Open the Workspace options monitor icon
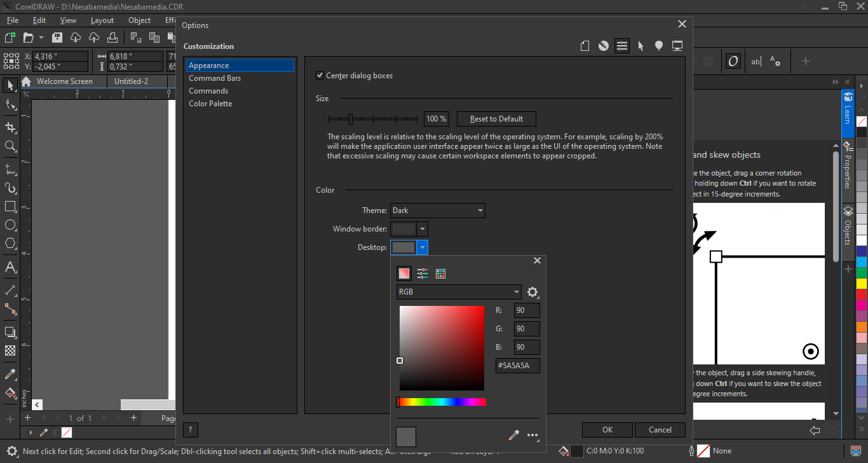Screen dimensions: 868x463 click(x=677, y=46)
